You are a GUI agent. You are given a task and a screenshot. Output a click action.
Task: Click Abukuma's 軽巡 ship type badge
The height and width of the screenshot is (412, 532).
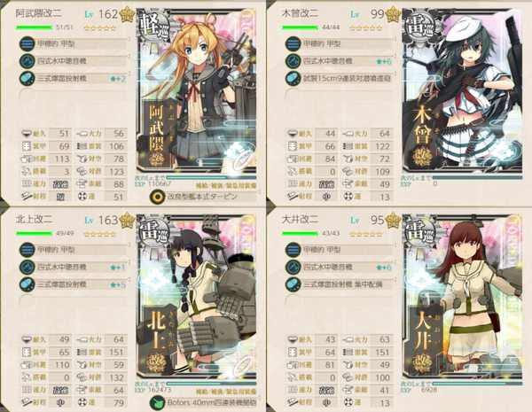click(154, 27)
